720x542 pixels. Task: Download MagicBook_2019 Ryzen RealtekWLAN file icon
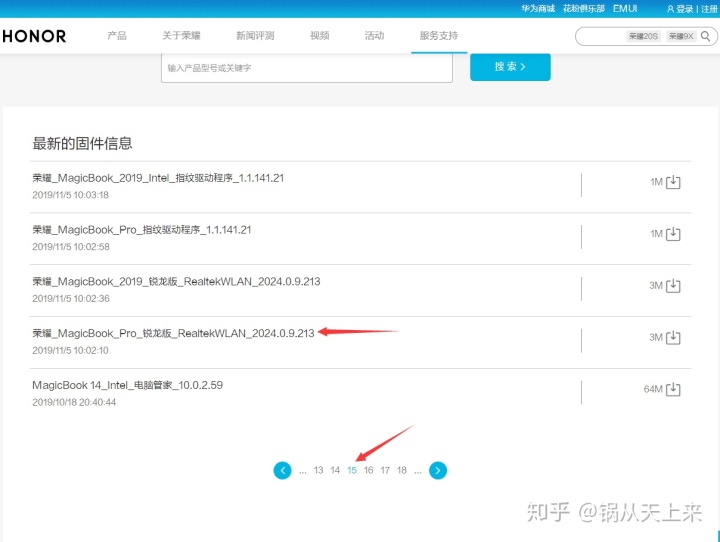coord(673,286)
